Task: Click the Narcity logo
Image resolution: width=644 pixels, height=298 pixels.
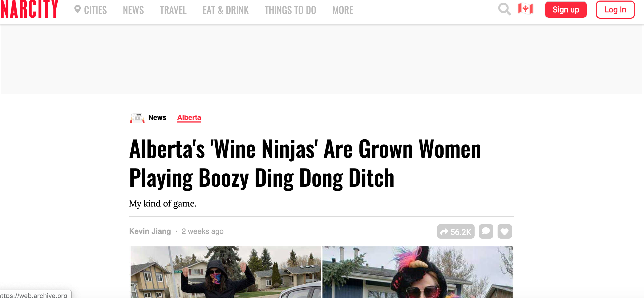Action: coord(29,9)
